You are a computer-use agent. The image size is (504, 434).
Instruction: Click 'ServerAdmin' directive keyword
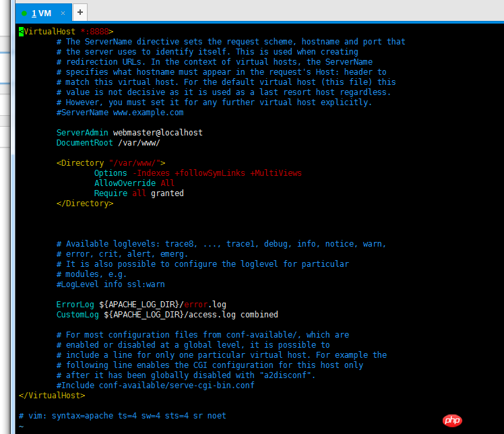82,133
